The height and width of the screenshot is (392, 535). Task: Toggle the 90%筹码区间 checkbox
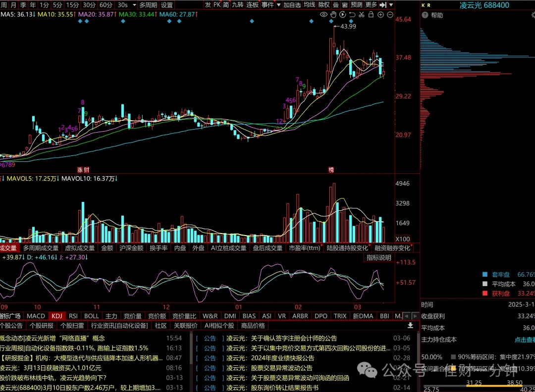[x=453, y=357]
